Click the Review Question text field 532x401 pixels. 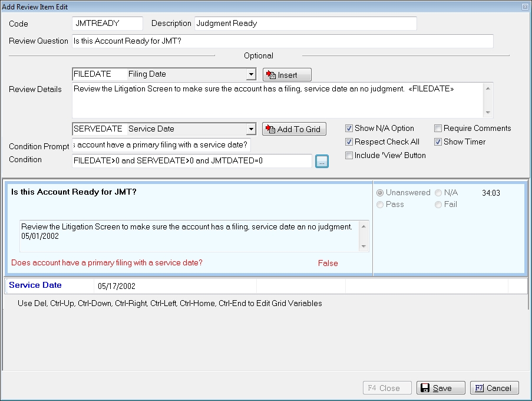(282, 41)
